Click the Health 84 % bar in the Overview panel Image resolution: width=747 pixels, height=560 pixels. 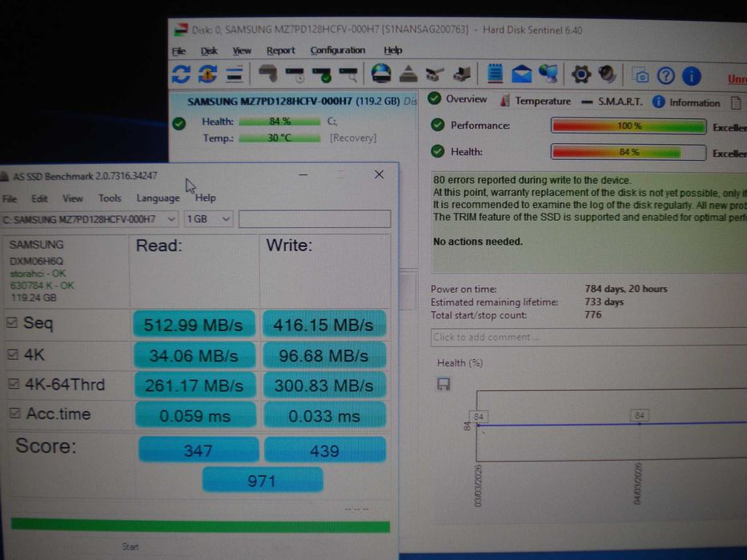click(629, 152)
